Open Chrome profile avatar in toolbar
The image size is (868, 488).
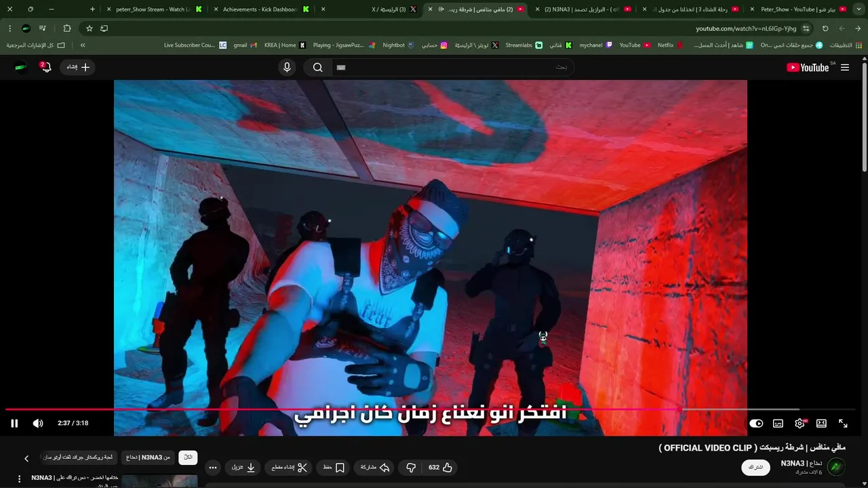point(26,28)
